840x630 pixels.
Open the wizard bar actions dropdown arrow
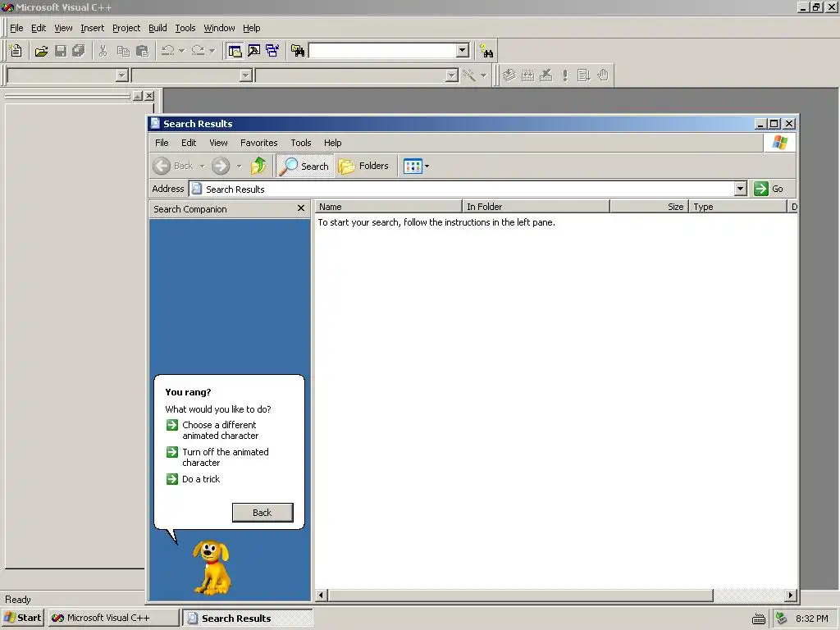tap(483, 75)
